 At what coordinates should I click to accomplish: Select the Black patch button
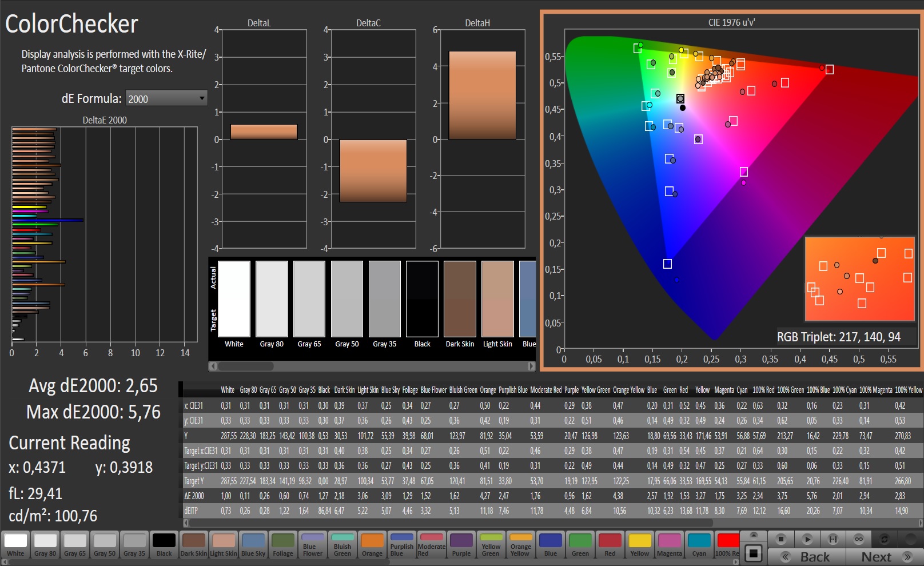point(164,545)
